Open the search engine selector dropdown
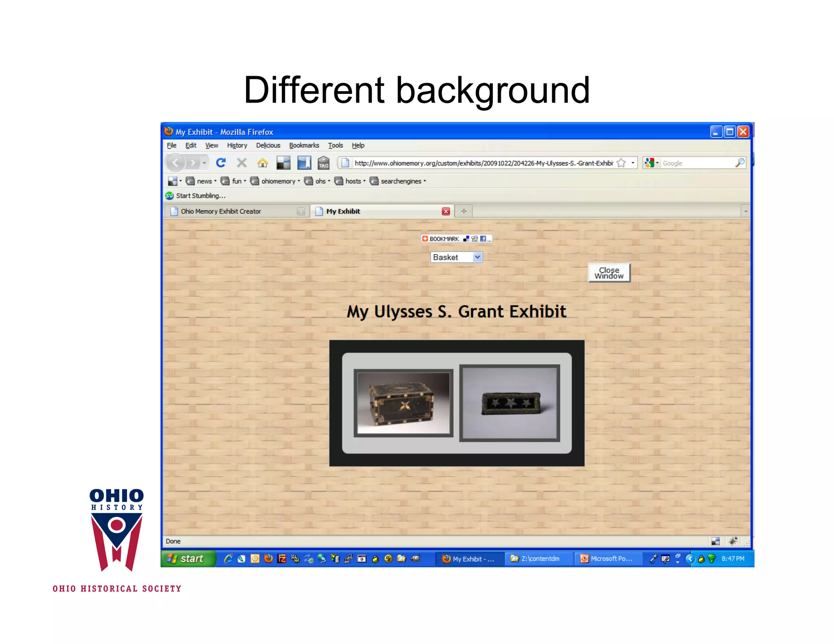834x644 pixels. click(x=652, y=163)
